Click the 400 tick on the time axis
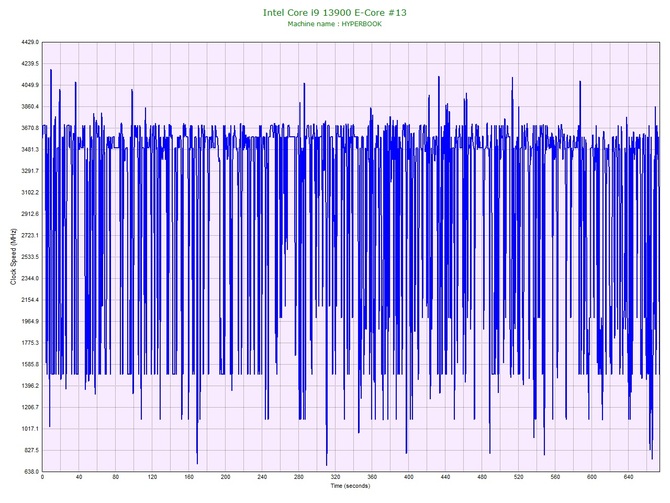This screenshot has height=503, width=670. (x=408, y=477)
